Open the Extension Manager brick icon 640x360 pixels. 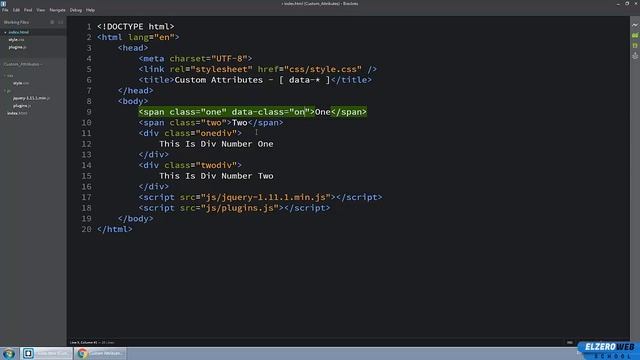pos(635,36)
